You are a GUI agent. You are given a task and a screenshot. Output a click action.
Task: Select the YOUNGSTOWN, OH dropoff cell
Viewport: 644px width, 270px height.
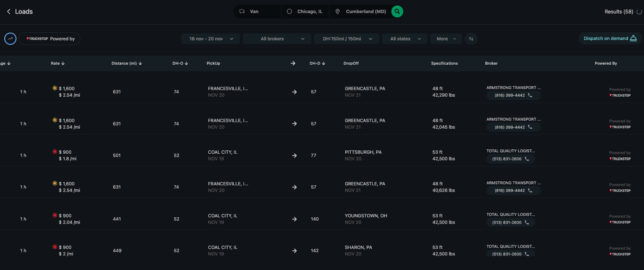point(366,219)
